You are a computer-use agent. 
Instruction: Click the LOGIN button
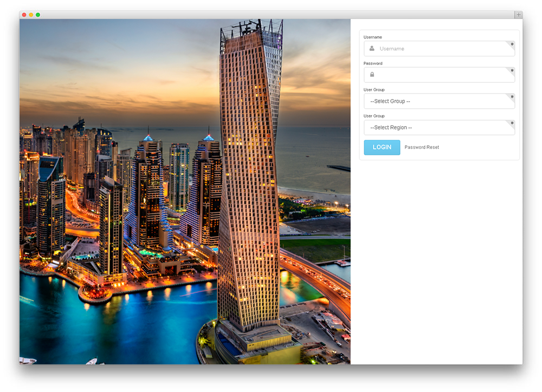coord(382,147)
